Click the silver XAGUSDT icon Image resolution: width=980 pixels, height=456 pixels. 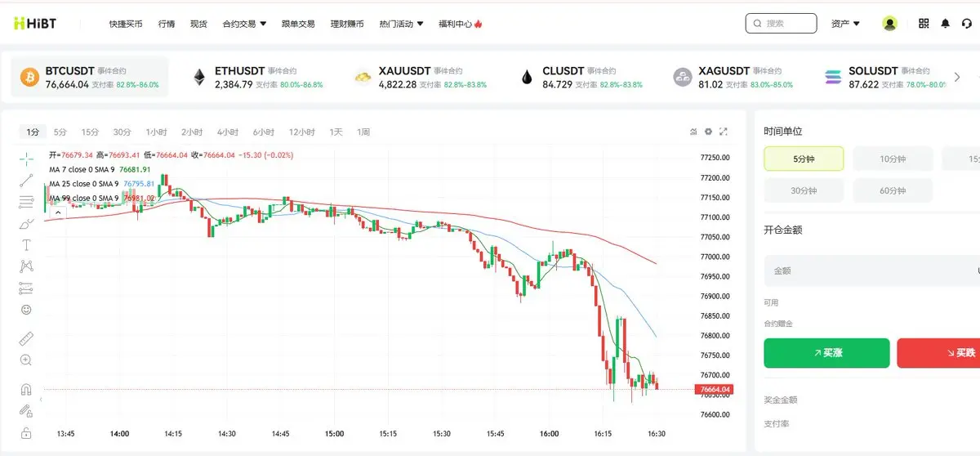click(x=682, y=78)
